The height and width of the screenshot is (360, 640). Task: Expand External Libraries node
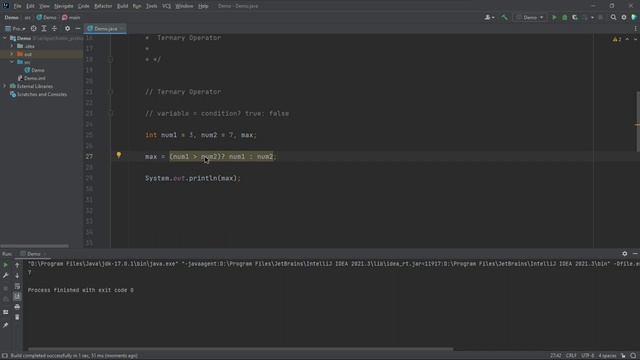tap(5, 86)
